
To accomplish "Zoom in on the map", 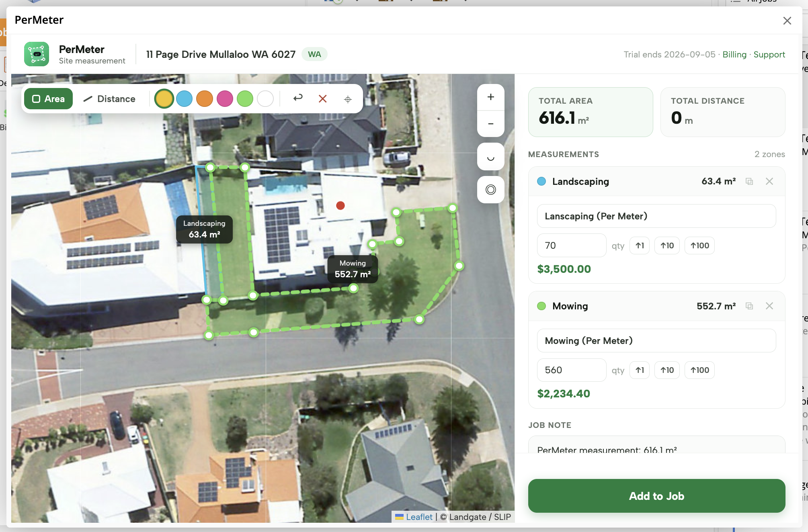I will (x=491, y=97).
